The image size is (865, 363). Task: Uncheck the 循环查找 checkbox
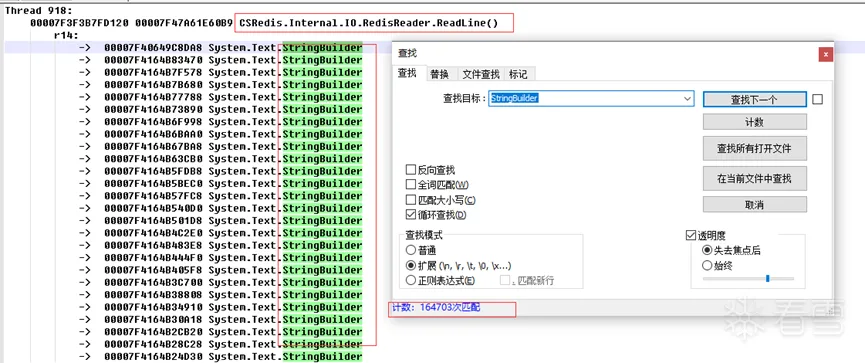click(x=410, y=215)
